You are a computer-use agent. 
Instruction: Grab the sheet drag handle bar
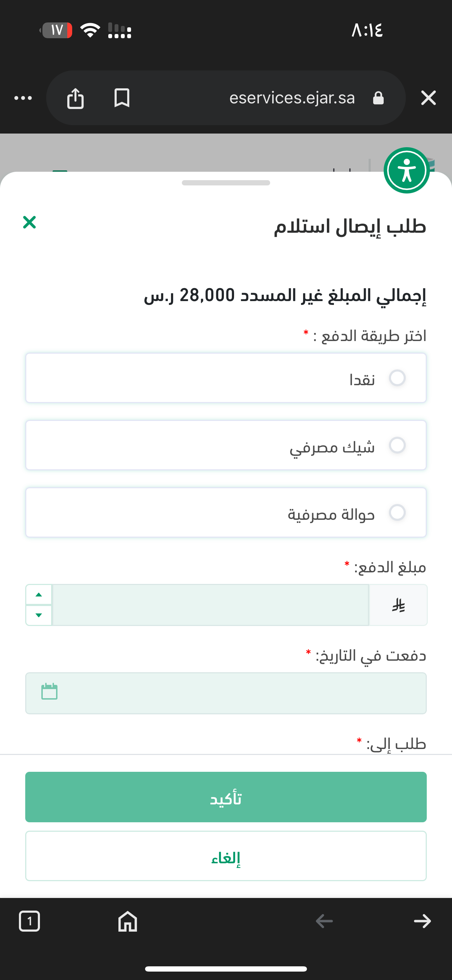(x=226, y=183)
